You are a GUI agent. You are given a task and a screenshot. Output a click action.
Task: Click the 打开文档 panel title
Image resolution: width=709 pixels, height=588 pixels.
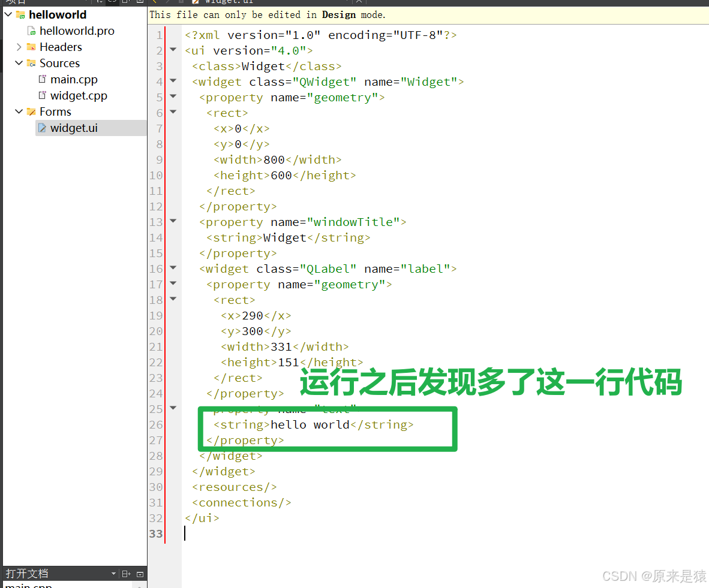[x=27, y=574]
